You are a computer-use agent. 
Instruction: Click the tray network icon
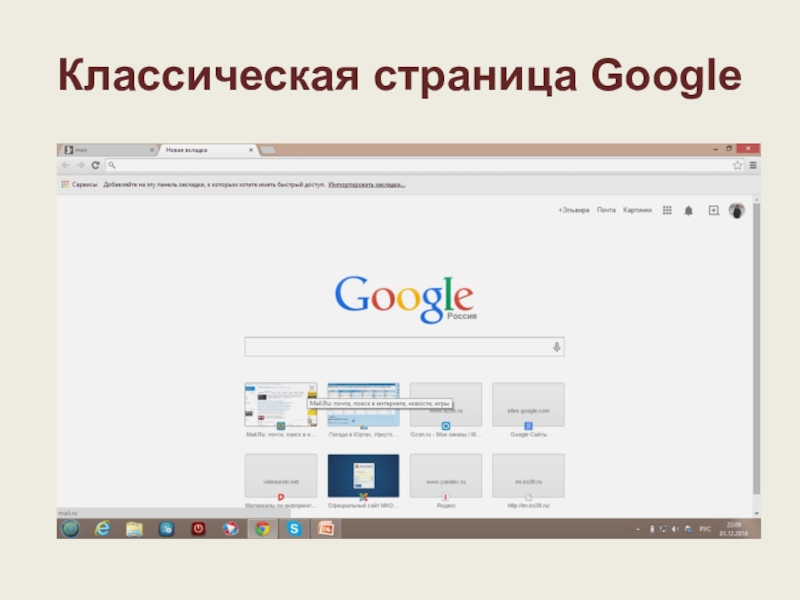pyautogui.click(x=663, y=529)
